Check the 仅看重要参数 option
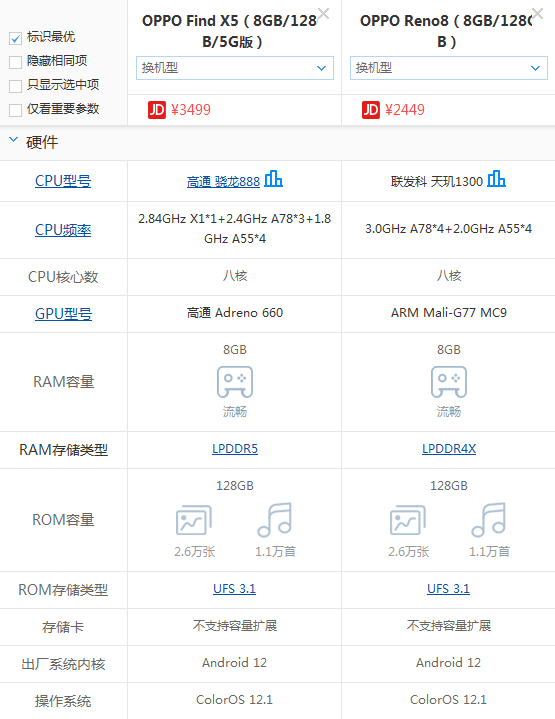The height and width of the screenshot is (719, 555). [15, 110]
